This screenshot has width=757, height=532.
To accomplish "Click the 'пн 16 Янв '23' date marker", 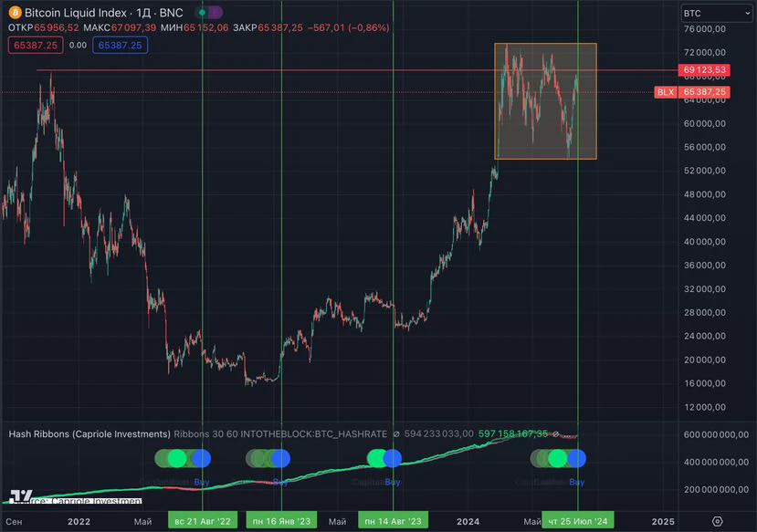I will pos(281,521).
